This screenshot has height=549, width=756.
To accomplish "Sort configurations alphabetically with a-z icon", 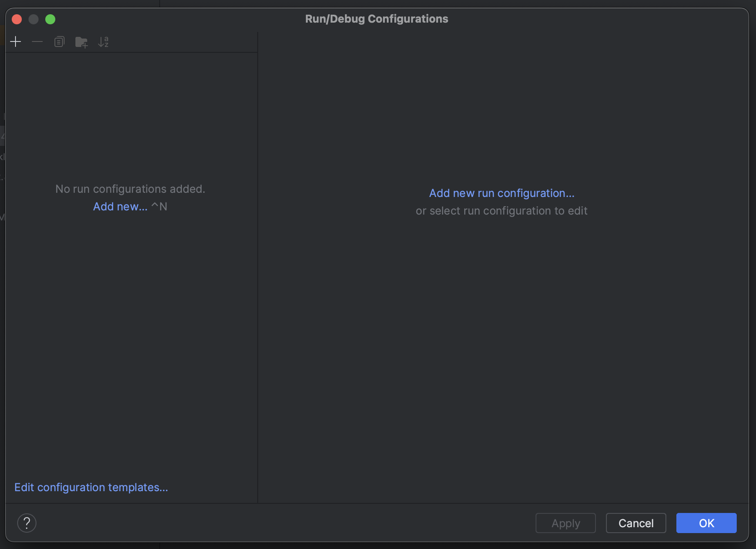I will pos(104,41).
